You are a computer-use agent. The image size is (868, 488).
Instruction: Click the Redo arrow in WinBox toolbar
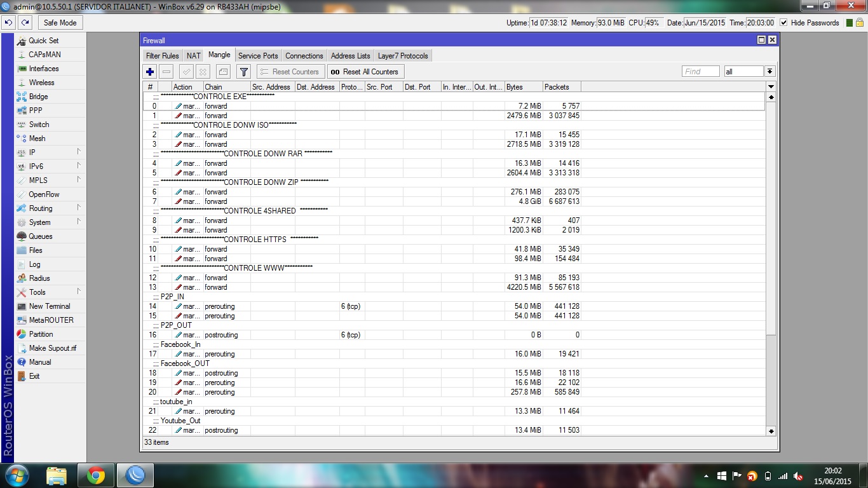click(x=24, y=23)
